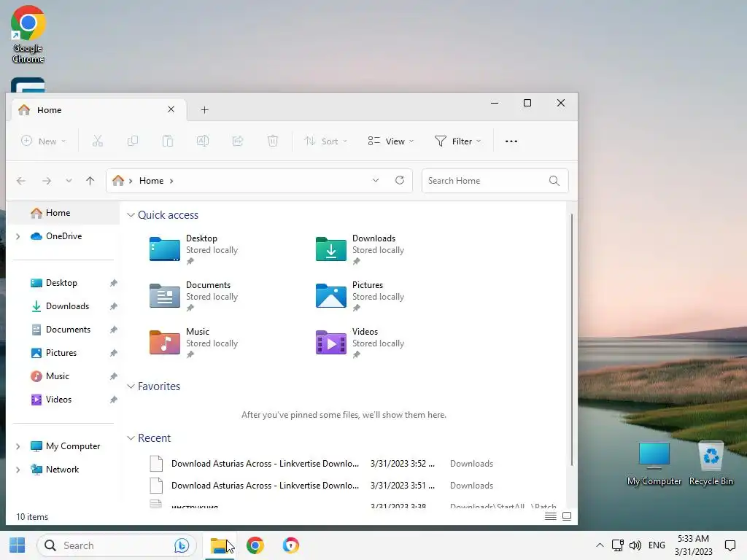Open the Videos folder in Quick access
747x560 pixels.
(x=360, y=343)
